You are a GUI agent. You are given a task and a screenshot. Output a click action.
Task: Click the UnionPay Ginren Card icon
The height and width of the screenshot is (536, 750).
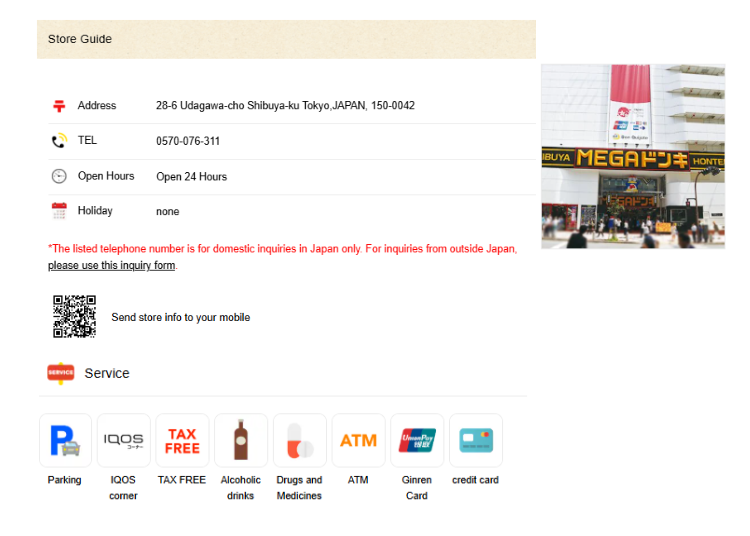(417, 440)
